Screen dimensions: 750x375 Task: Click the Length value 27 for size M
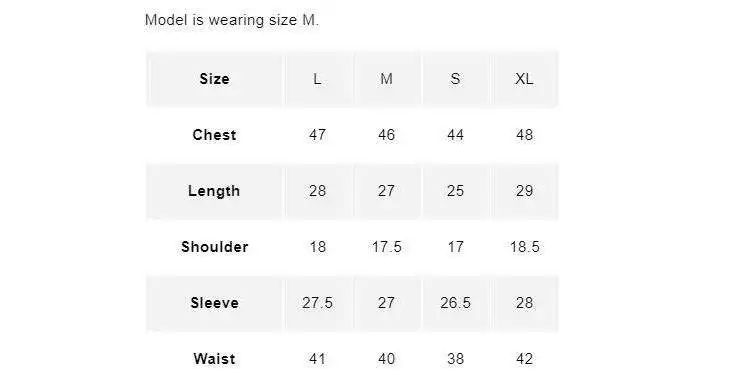point(386,191)
